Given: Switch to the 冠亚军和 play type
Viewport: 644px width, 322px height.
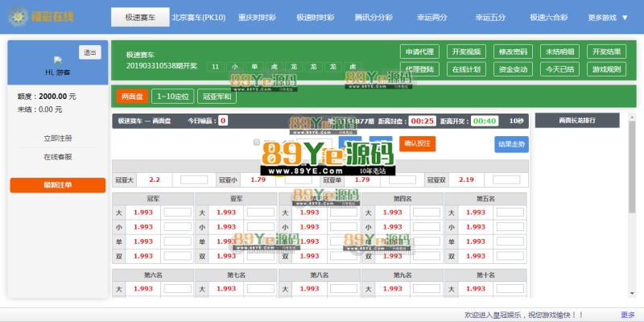Looking at the screenshot, I should point(217,97).
